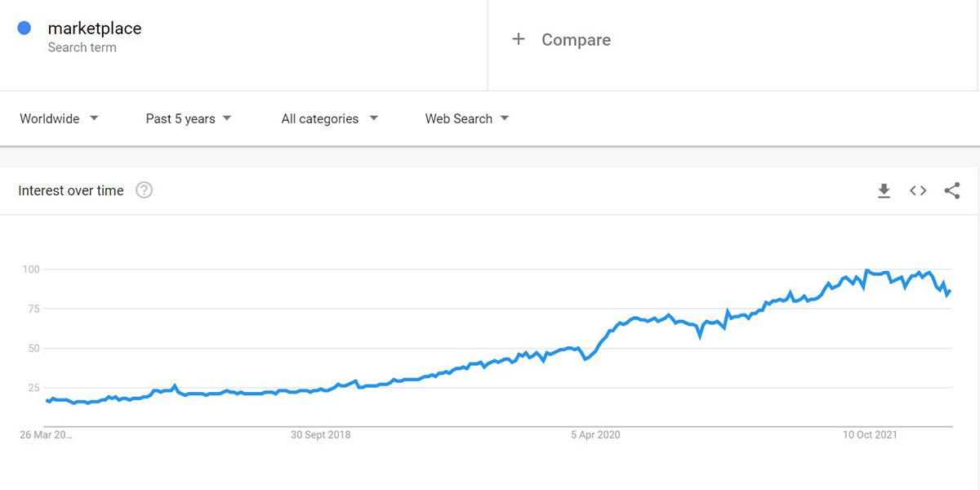Click the plus icon next to Compare
The image size is (980, 490).
[x=518, y=39]
